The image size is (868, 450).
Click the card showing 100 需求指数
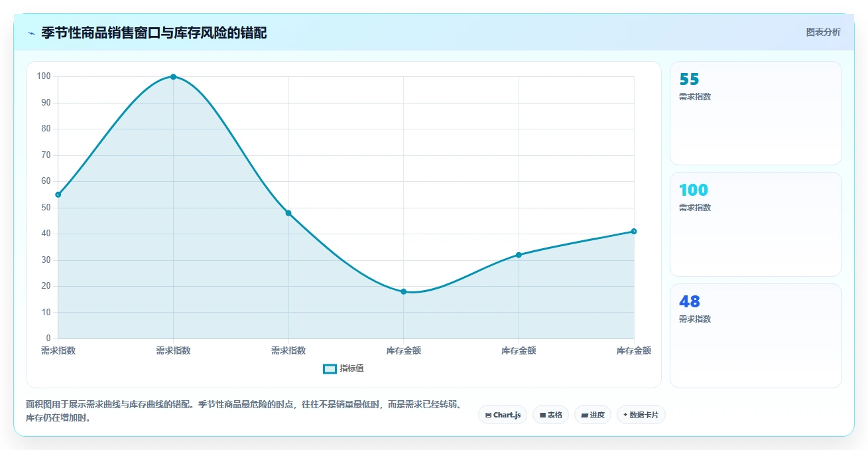(756, 224)
